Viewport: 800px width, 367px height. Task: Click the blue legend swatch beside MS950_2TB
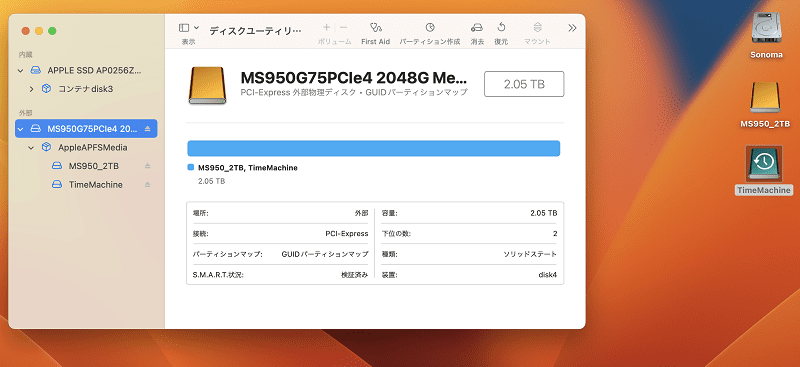(x=191, y=167)
